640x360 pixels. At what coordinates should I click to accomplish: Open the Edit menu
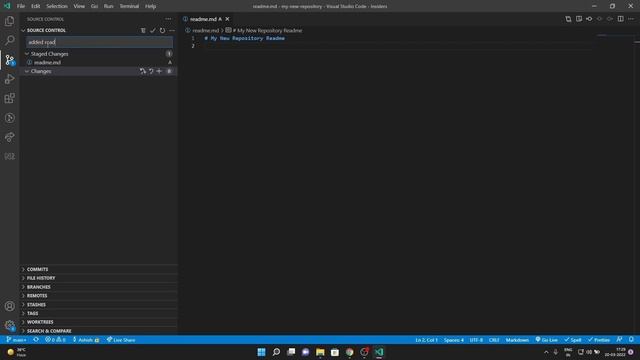point(36,6)
